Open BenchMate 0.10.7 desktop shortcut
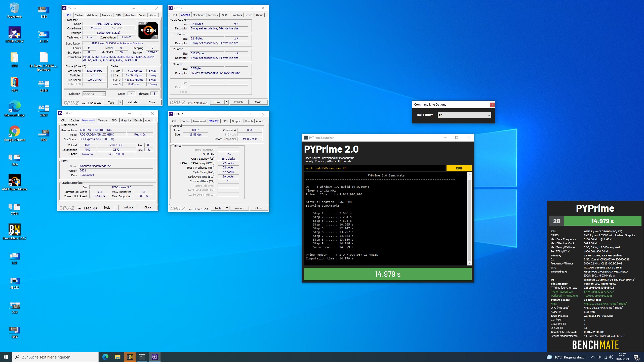The width and height of the screenshot is (644, 362). [14, 232]
